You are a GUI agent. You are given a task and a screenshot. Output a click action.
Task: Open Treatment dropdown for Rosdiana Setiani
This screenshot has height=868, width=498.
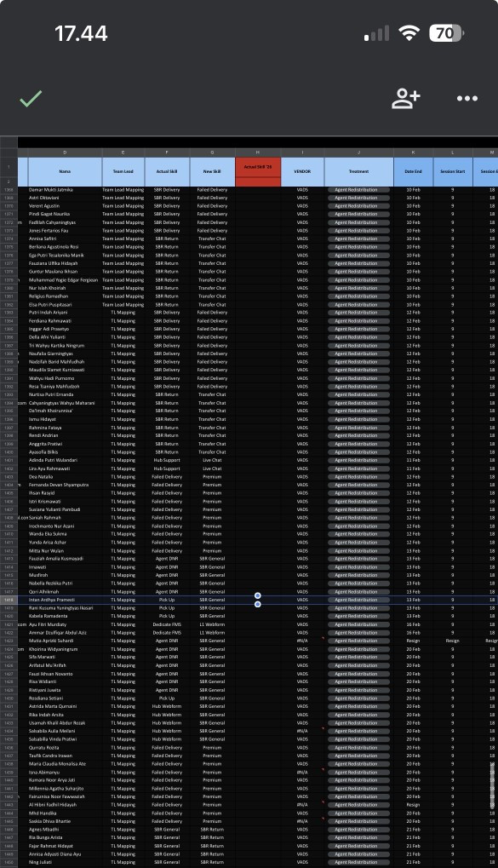pos(358,698)
